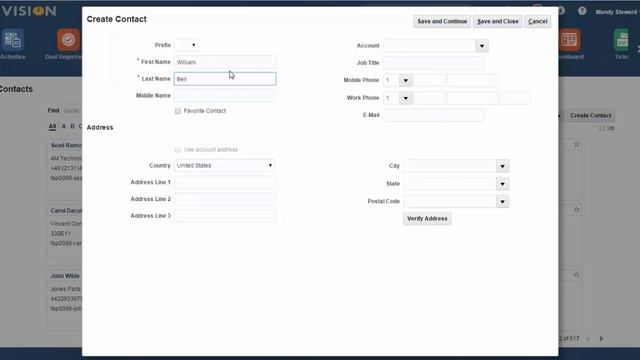Image resolution: width=640 pixels, height=360 pixels.
Task: Open Mandy Steward user menu
Action: click(x=616, y=12)
